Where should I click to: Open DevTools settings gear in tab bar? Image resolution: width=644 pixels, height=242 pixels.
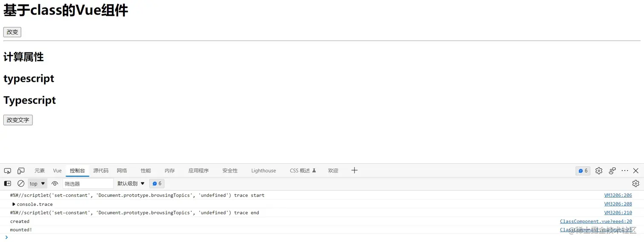click(599, 171)
